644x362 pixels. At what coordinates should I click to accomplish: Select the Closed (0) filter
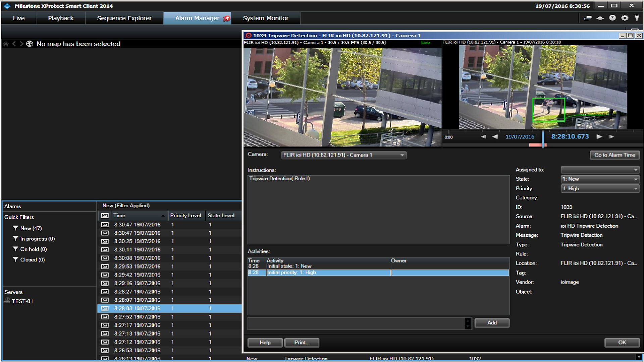(33, 260)
